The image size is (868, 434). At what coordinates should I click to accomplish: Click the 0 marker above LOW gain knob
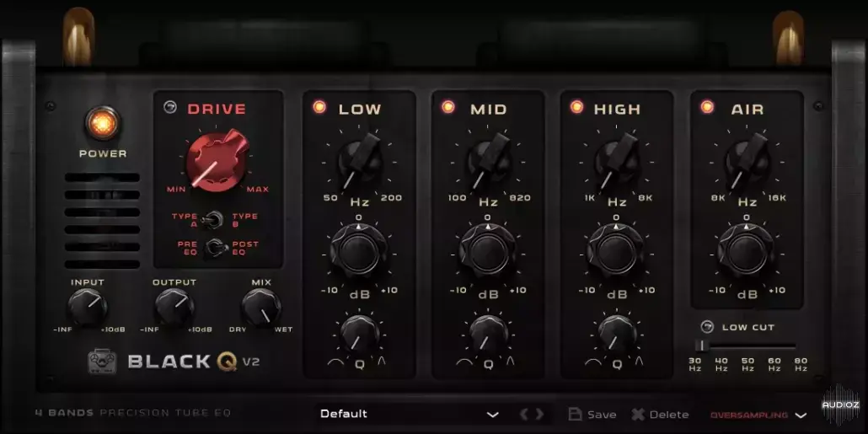click(x=359, y=217)
